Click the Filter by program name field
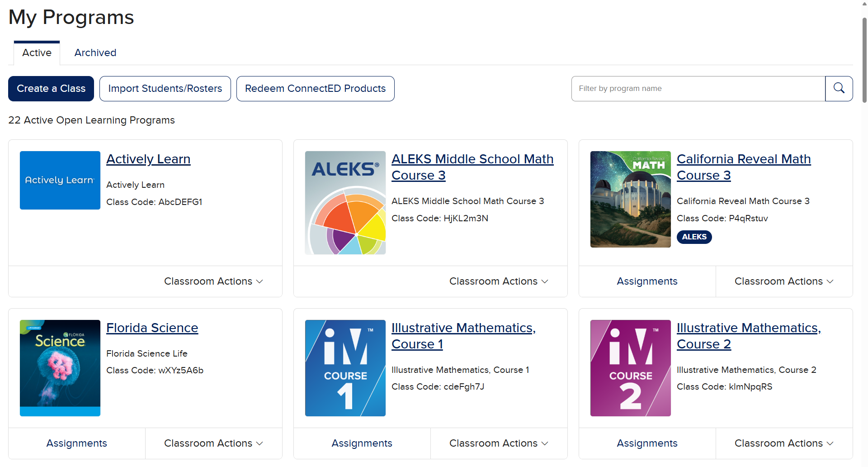Viewport: 868px width, 467px height. (x=698, y=89)
